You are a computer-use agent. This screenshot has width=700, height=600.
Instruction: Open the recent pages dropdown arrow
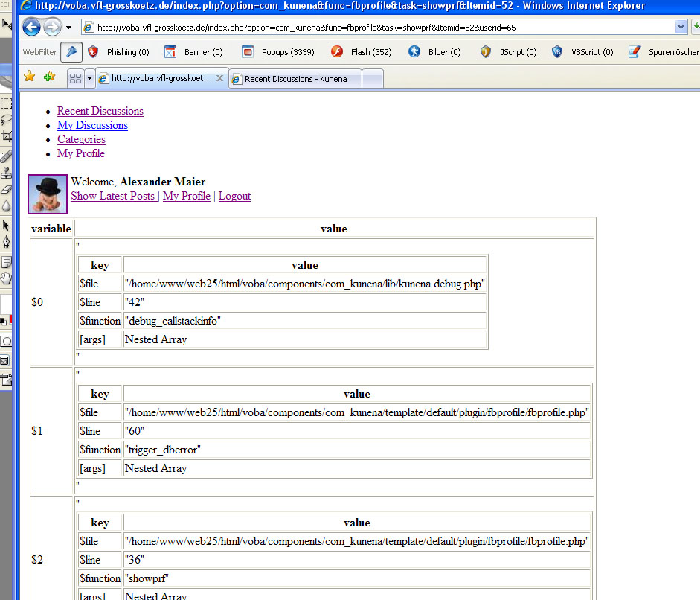(x=68, y=28)
